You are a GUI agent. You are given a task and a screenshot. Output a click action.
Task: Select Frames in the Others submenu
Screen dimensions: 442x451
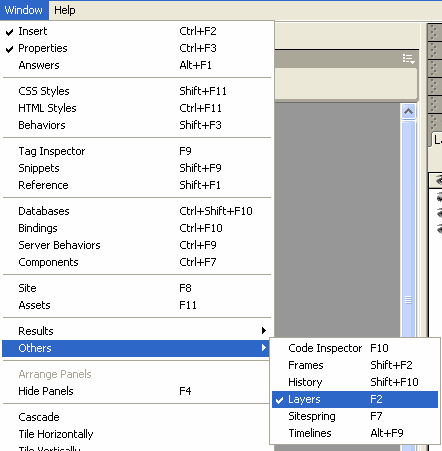tap(355, 365)
